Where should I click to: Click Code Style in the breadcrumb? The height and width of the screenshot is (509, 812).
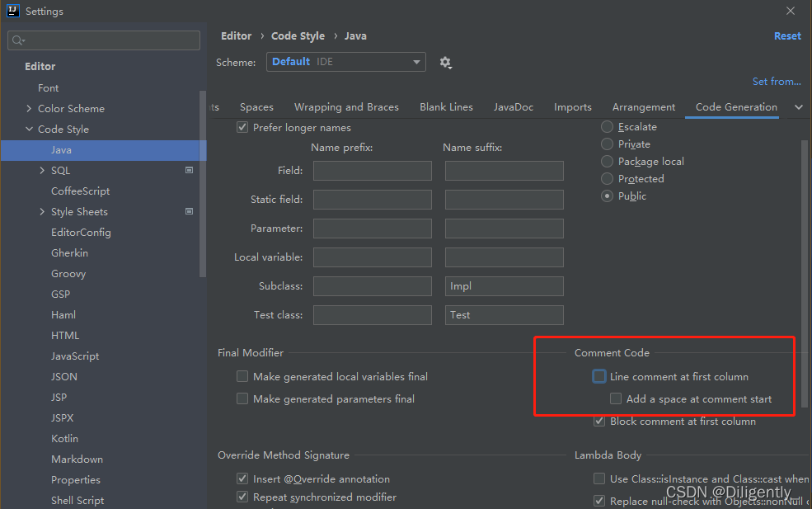pos(298,35)
